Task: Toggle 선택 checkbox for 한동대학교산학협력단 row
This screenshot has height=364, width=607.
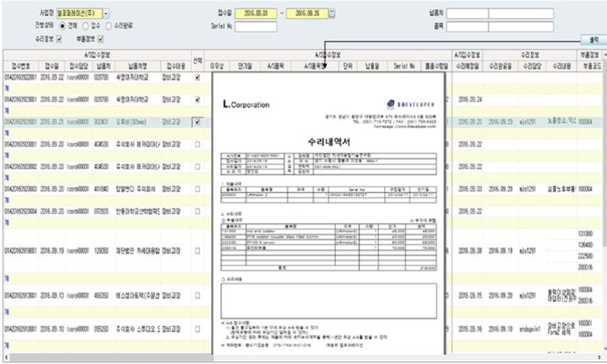Action: coord(198,212)
